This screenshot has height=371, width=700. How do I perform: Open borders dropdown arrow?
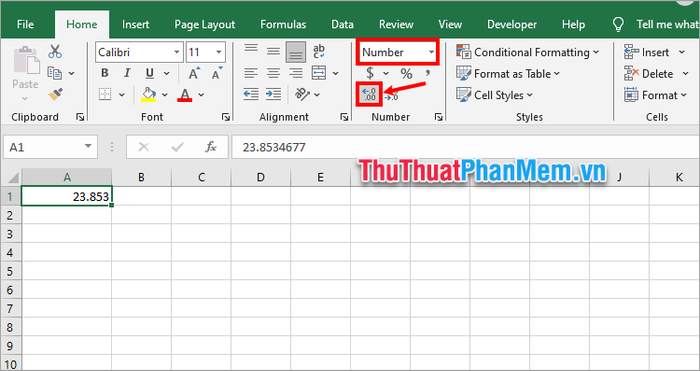(121, 95)
